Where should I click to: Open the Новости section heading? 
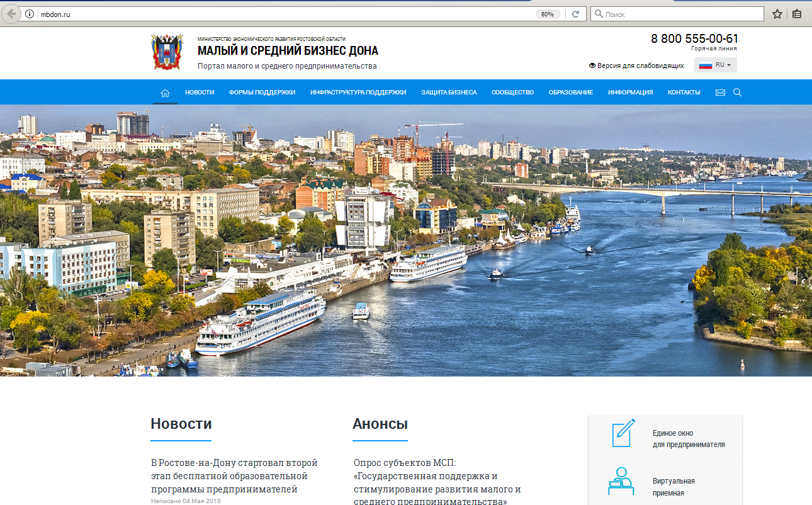coord(181,424)
